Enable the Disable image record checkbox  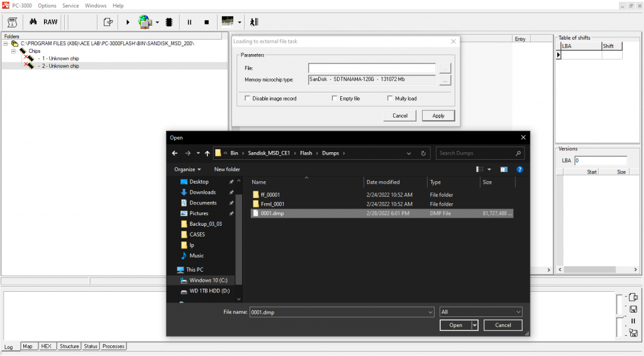pos(247,99)
